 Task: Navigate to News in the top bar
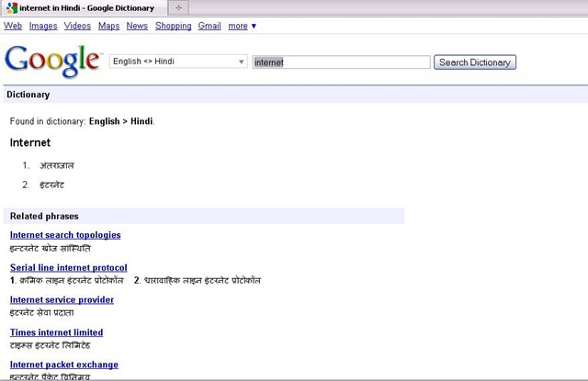137,26
